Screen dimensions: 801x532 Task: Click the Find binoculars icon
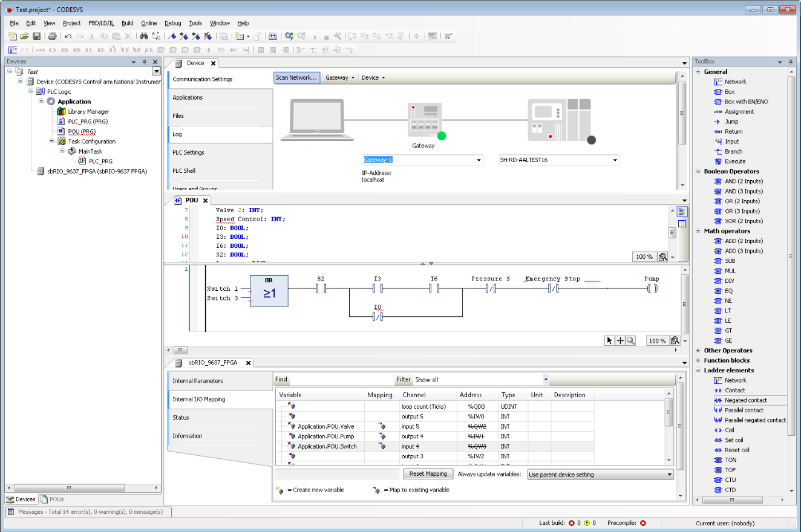click(x=143, y=36)
